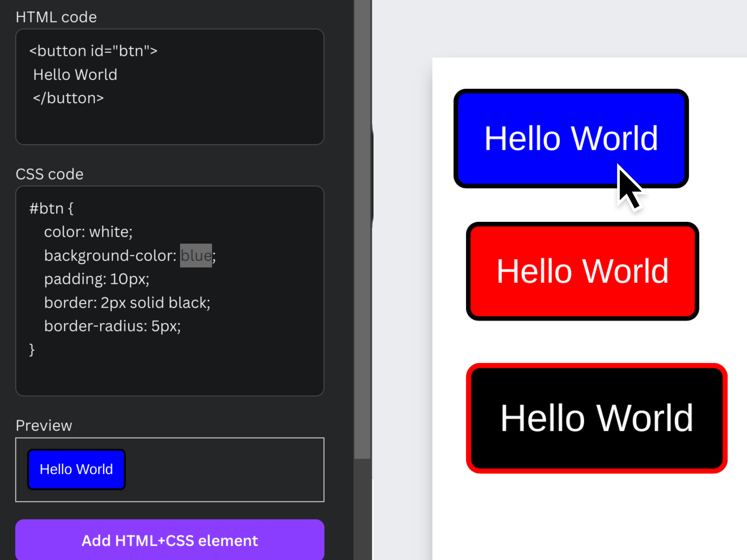
Task: Select the black red-bordered Hello World element
Action: 596,418
